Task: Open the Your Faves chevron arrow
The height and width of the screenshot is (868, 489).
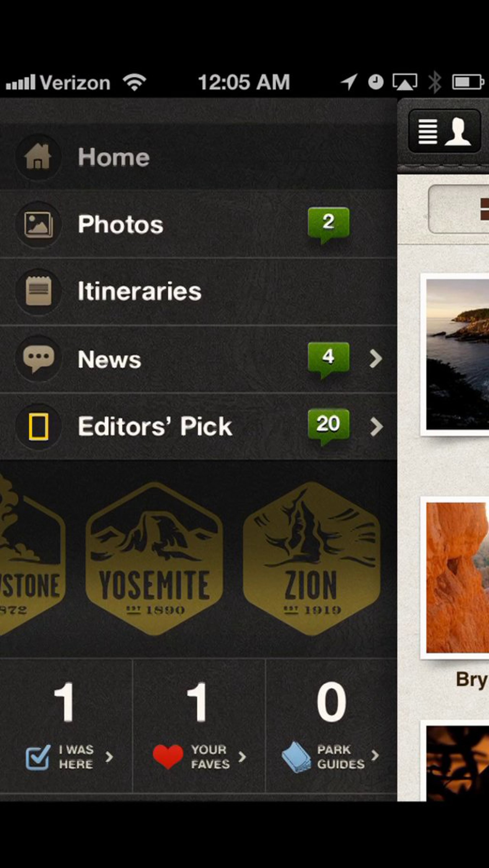Action: coord(242,757)
